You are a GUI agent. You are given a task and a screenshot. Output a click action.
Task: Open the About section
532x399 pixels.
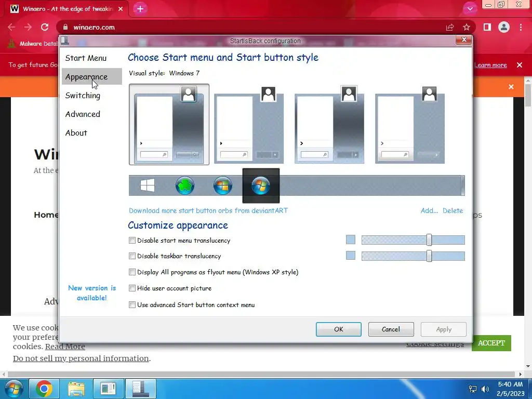coord(76,132)
